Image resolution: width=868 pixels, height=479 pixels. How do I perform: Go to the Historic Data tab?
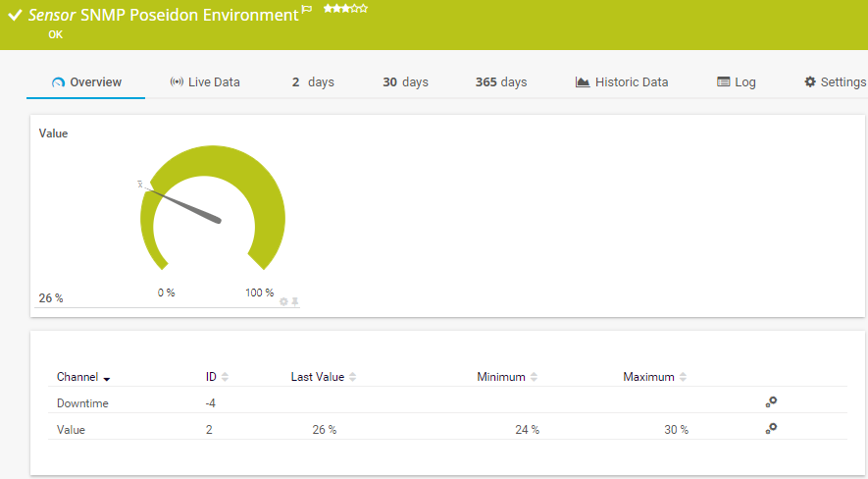pyautogui.click(x=622, y=82)
